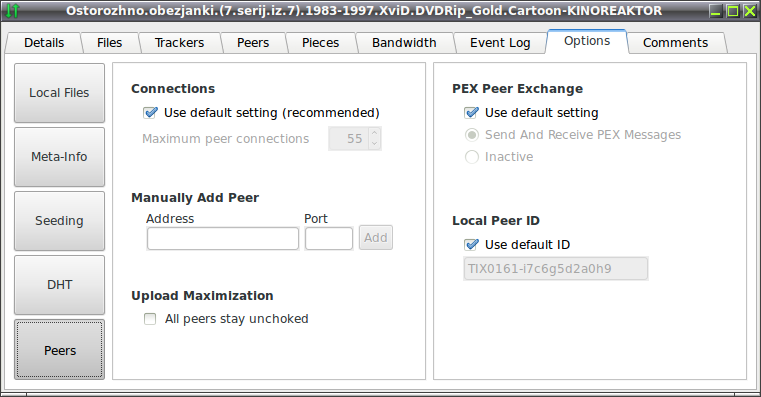This screenshot has width=761, height=397.
Task: Open DHT options section
Action: (59, 285)
